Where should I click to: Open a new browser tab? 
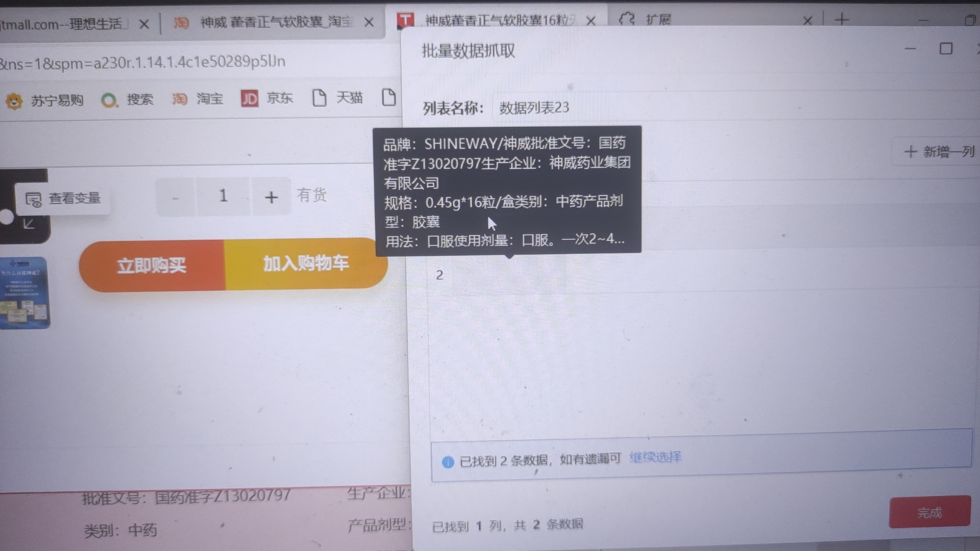click(x=842, y=20)
